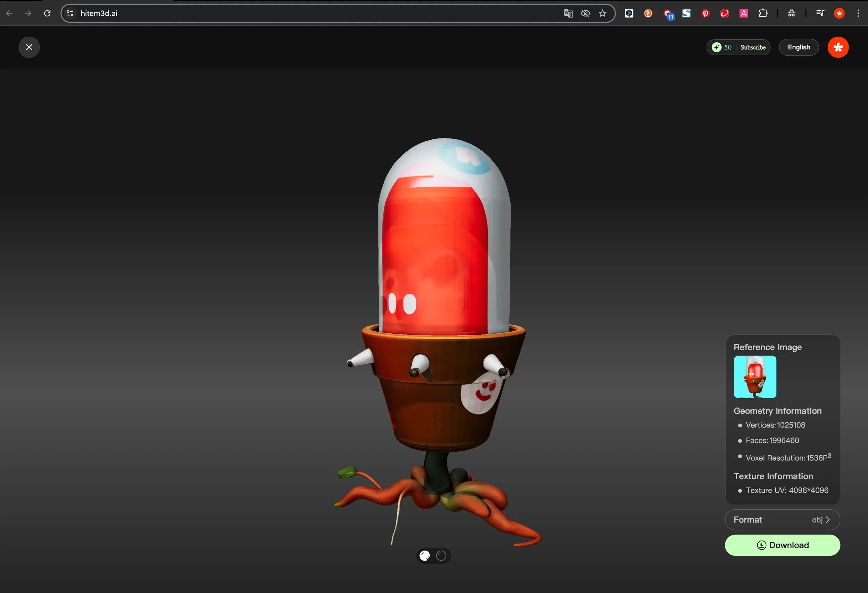The height and width of the screenshot is (593, 868).
Task: Download the 3D model
Action: coord(782,545)
